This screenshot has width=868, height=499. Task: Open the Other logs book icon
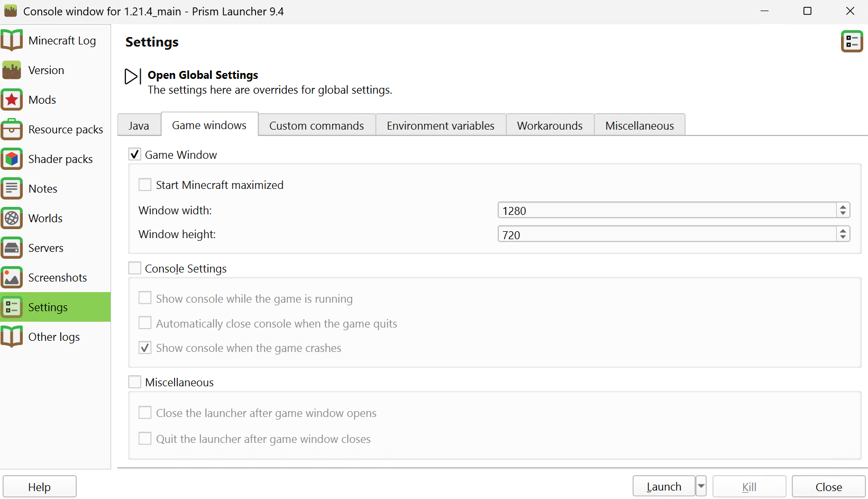point(12,337)
